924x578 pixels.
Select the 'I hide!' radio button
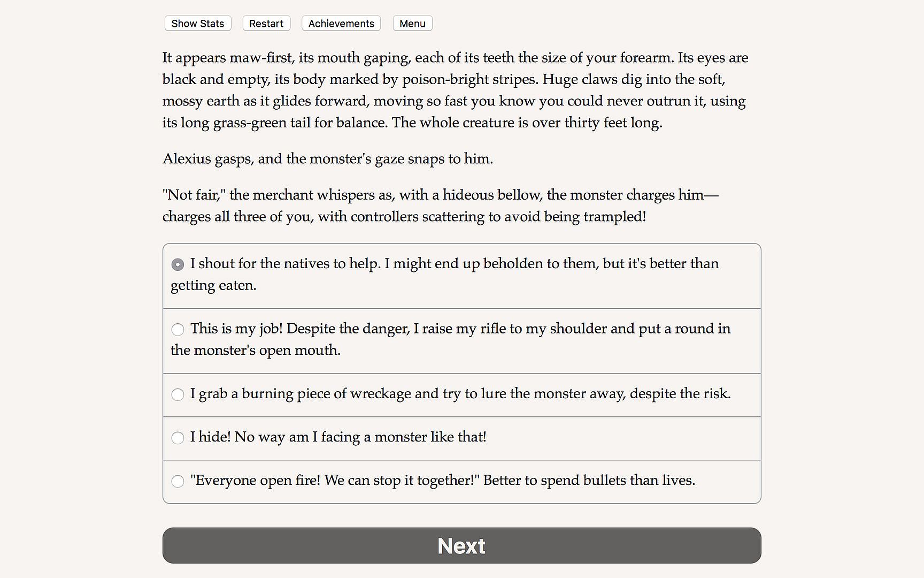(178, 438)
